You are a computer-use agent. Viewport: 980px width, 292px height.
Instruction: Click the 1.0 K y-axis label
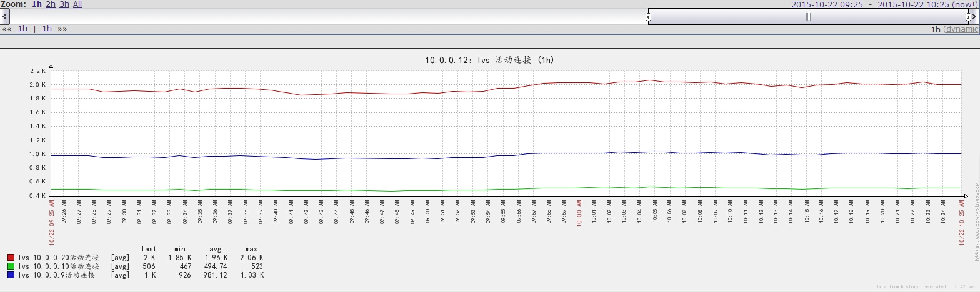tap(38, 154)
